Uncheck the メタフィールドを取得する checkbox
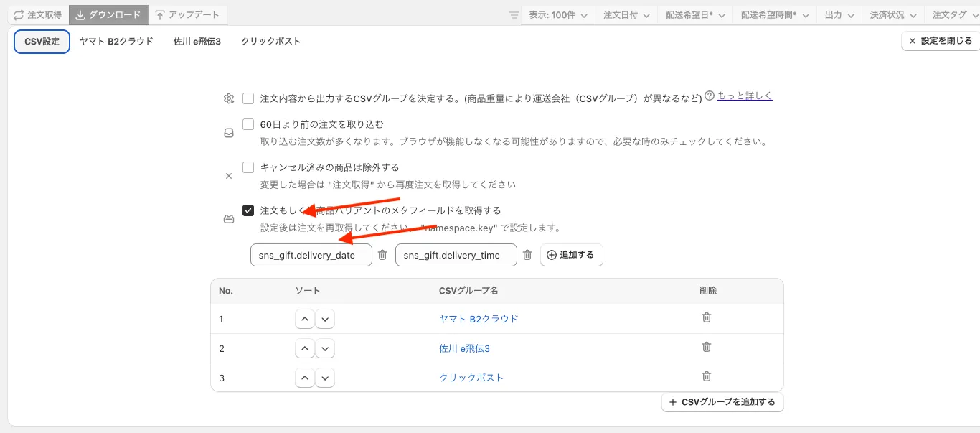Viewport: 980px width, 433px height. [248, 210]
